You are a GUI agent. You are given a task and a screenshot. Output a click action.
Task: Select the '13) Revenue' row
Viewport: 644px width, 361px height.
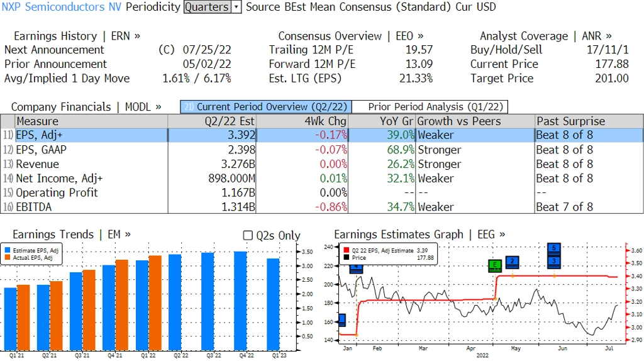point(322,164)
